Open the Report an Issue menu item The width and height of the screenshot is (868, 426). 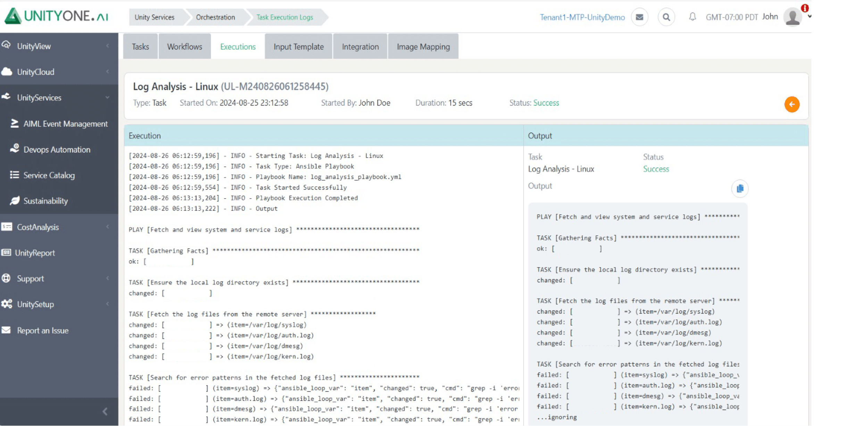pyautogui.click(x=43, y=330)
